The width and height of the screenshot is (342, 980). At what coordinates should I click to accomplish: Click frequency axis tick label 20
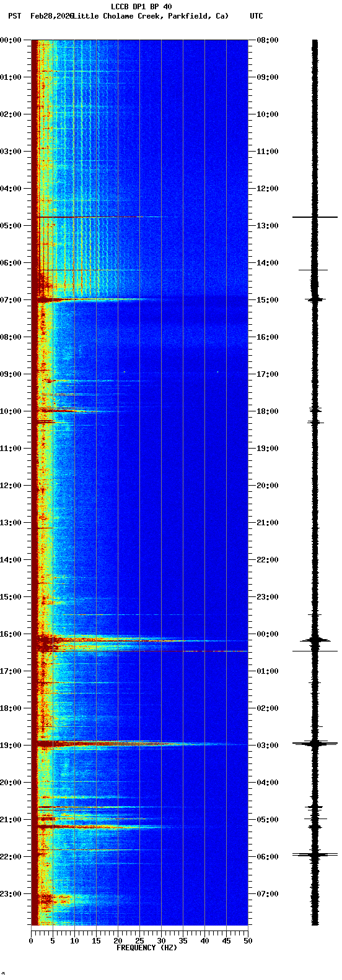tap(118, 941)
